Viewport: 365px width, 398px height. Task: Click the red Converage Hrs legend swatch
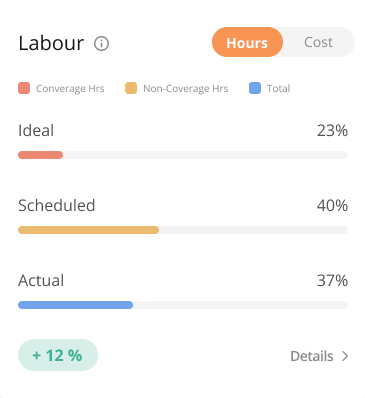click(x=24, y=88)
